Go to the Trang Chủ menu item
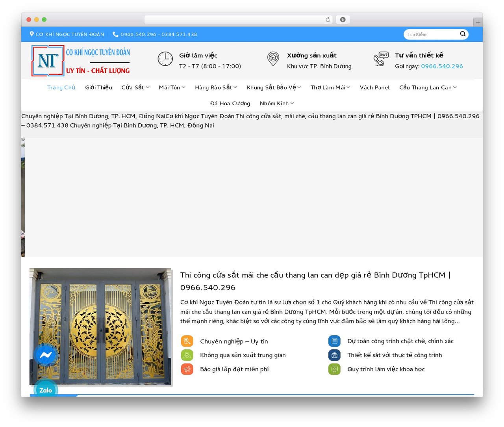The width and height of the screenshot is (504, 427). [x=61, y=87]
